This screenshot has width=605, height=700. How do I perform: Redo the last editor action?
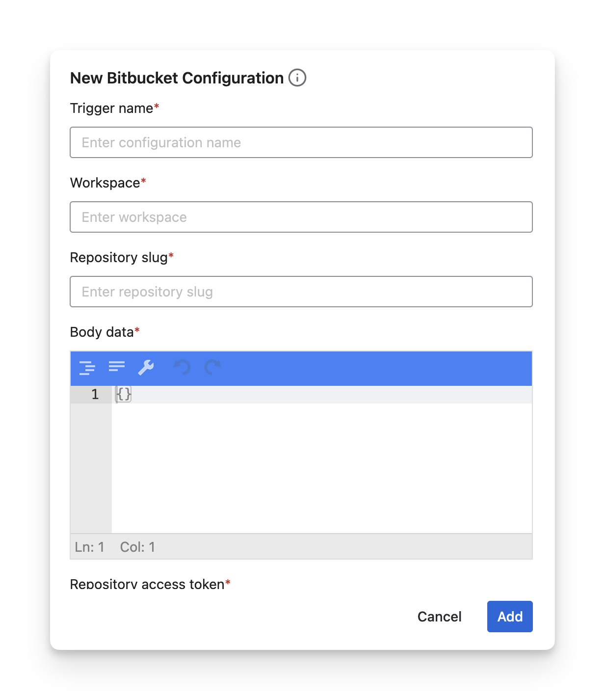pyautogui.click(x=212, y=367)
